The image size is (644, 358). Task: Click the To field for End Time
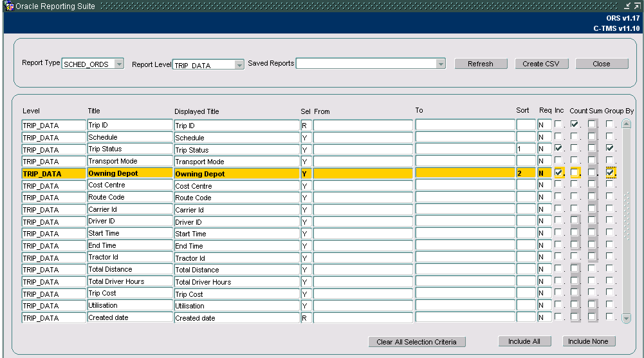pyautogui.click(x=465, y=245)
